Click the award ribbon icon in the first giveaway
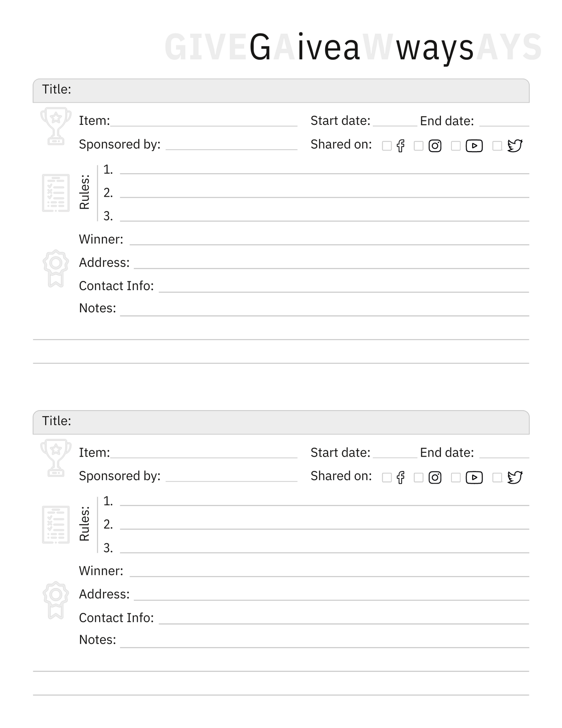The image size is (562, 728). point(55,268)
